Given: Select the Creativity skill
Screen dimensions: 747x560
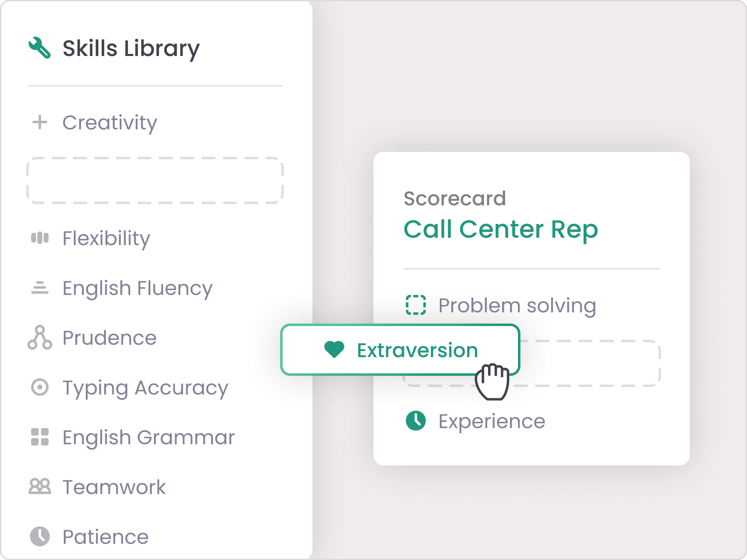Looking at the screenshot, I should 110,122.
